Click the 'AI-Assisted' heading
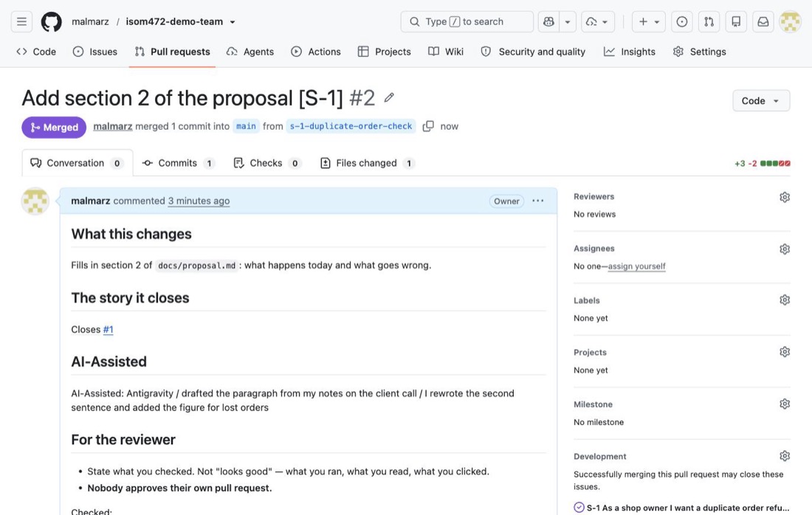 [109, 362]
